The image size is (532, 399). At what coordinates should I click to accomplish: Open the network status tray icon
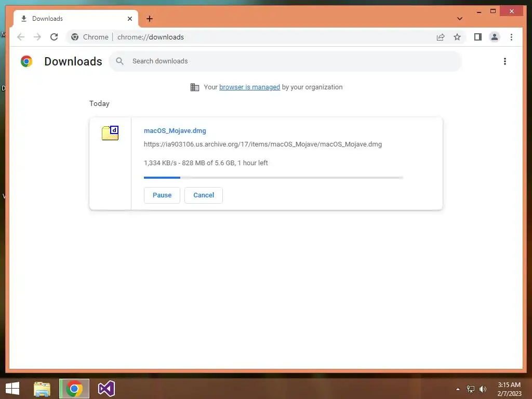click(x=470, y=389)
